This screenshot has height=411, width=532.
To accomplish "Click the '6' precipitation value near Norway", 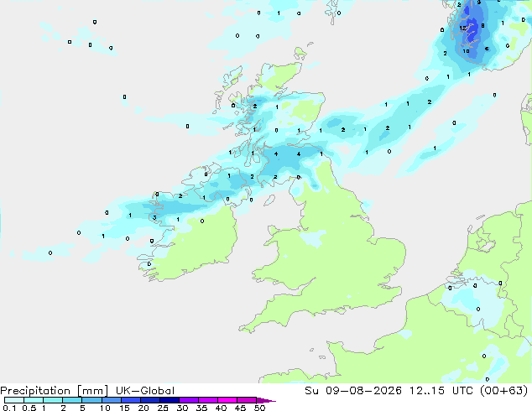I will coord(487,49).
